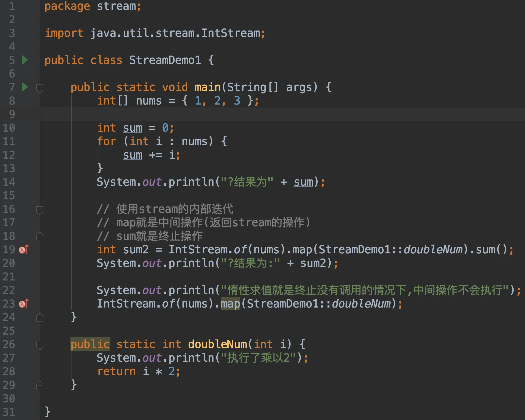The image size is (525, 420).
Task: Click fold end marker on line 24
Action: (40, 318)
